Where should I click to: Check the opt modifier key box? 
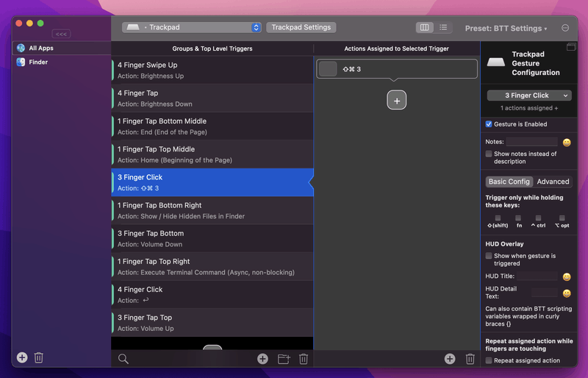tap(562, 218)
